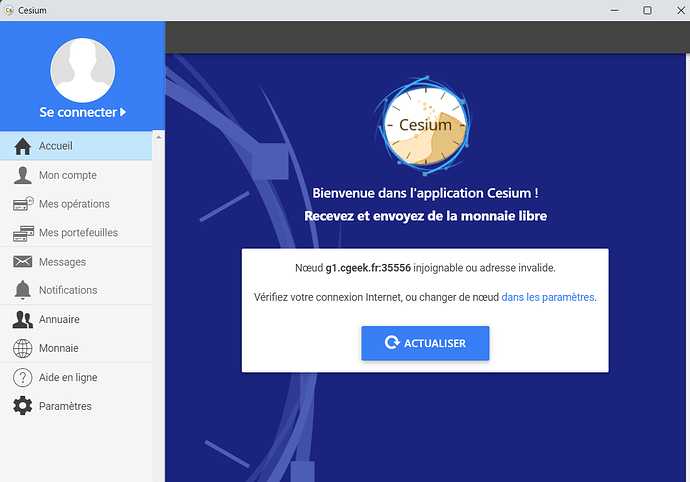Click the sidebar vertical scrollbar
Image resolution: width=690 pixels, height=482 pixels.
158,300
